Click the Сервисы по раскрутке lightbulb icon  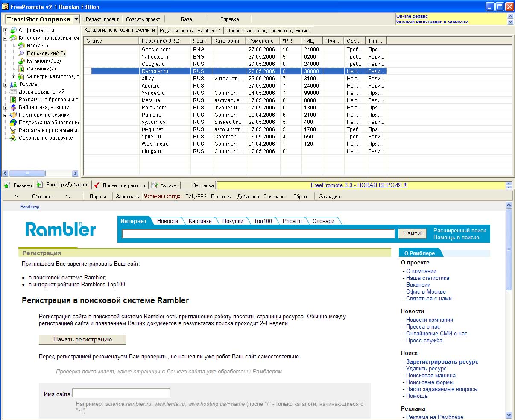tap(13, 138)
